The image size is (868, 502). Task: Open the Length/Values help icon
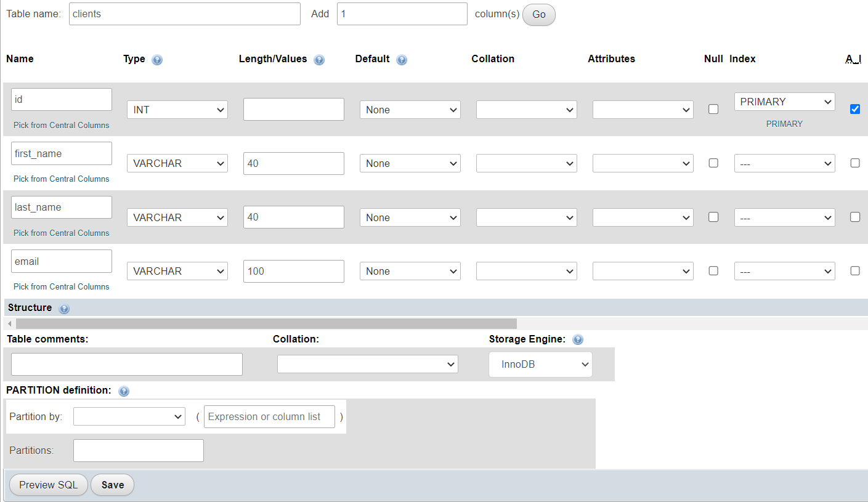(319, 60)
